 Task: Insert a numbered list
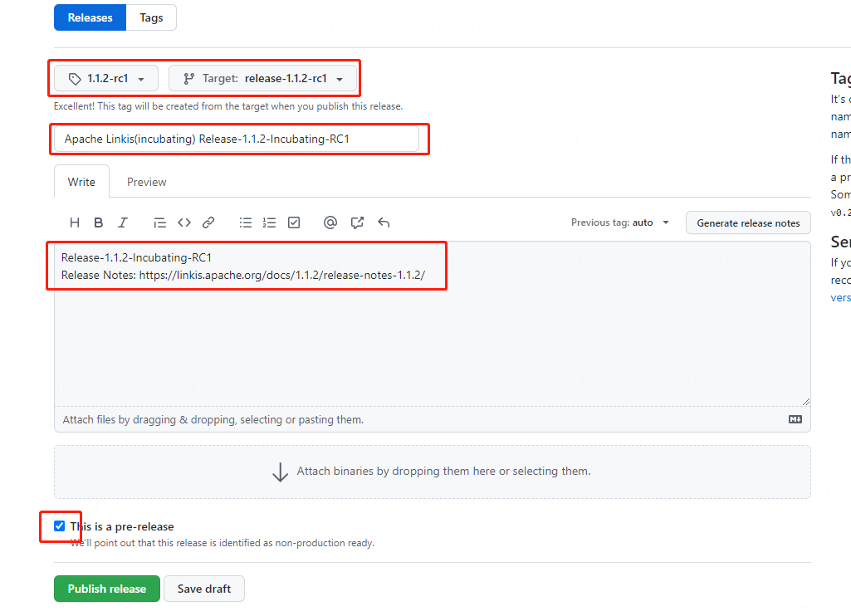point(269,222)
